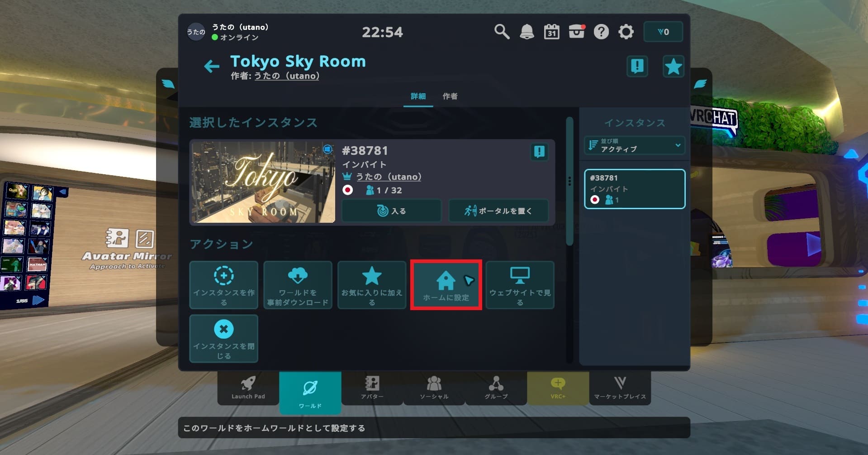Toggle favorite star in the world header

click(x=673, y=67)
